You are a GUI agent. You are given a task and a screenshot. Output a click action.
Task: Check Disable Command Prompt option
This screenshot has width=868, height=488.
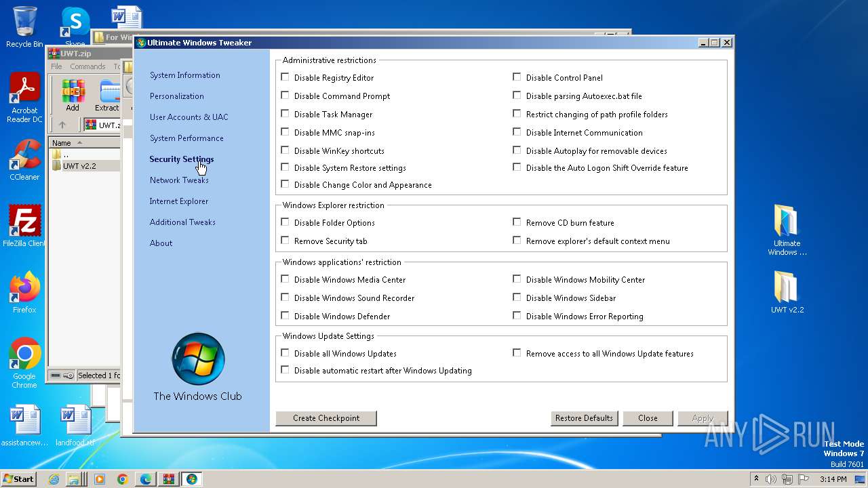pos(285,96)
